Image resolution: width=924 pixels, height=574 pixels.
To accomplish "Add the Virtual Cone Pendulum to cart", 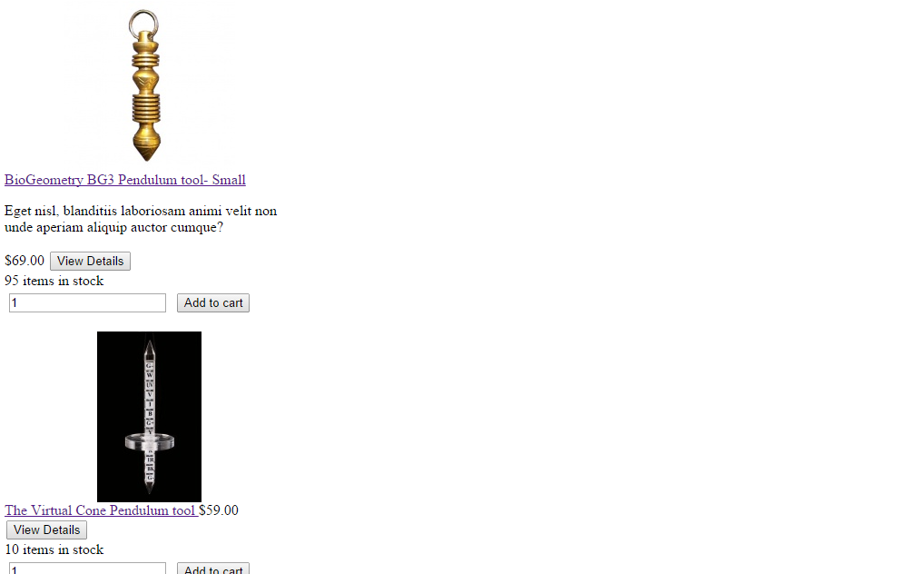I will pos(213,569).
